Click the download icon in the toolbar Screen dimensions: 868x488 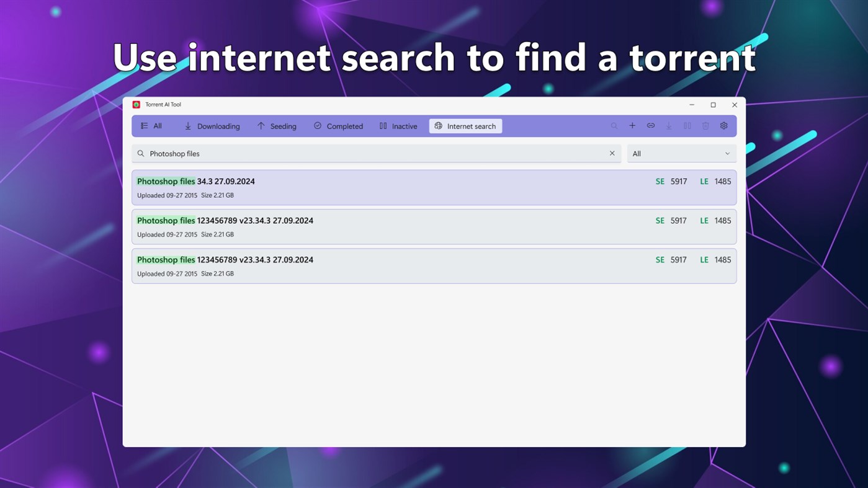point(669,126)
